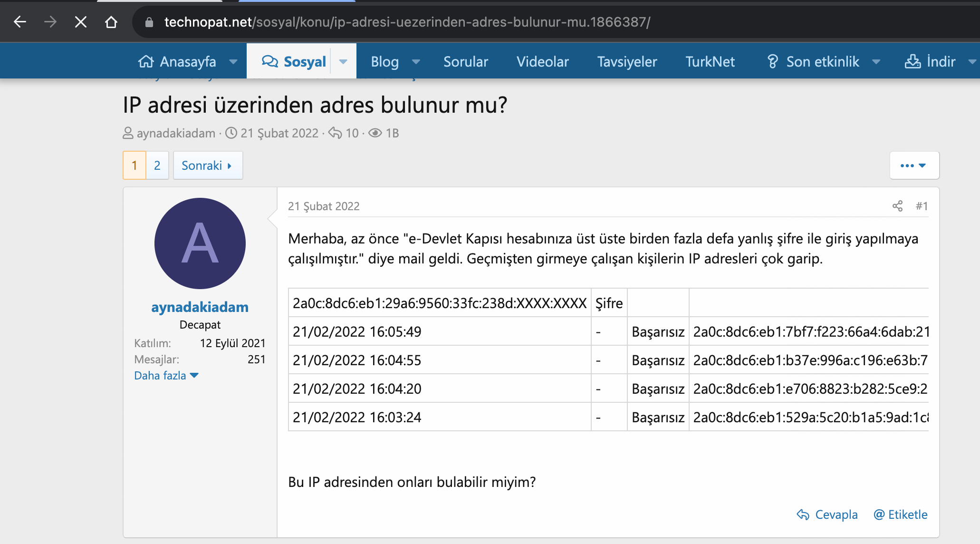The image size is (980, 544).
Task: Click Başarısız in the 16:05:49 row
Action: pos(658,331)
